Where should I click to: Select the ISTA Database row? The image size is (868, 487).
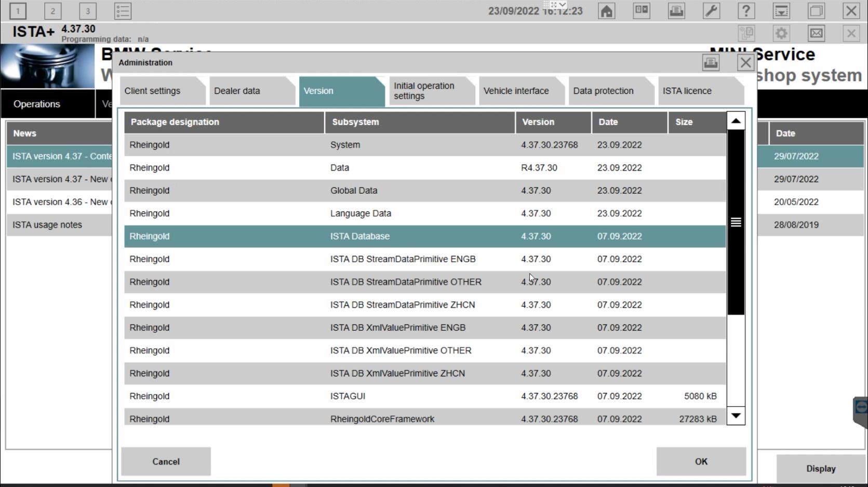[425, 236]
